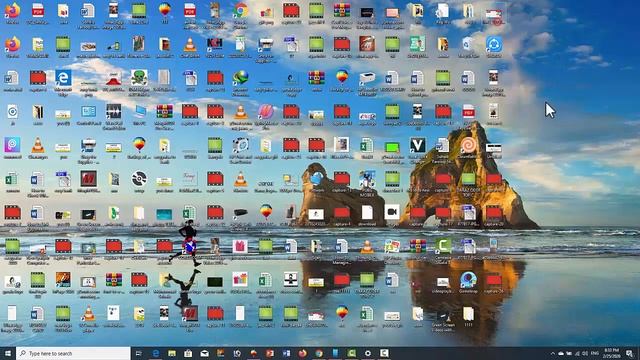Screen dimensions: 640x360
Task: Open Microsoft Store from the taskbar
Action: pos(188,353)
